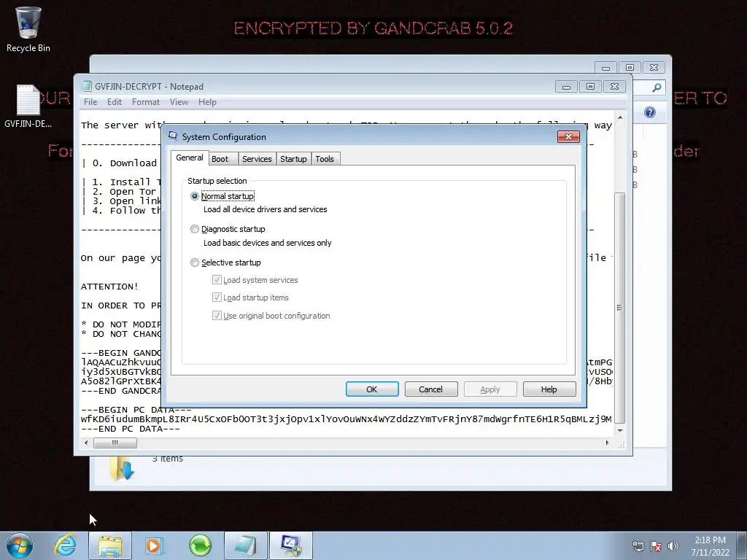Viewport: 747px width, 560px height.
Task: Click the network tray icon
Action: click(638, 546)
